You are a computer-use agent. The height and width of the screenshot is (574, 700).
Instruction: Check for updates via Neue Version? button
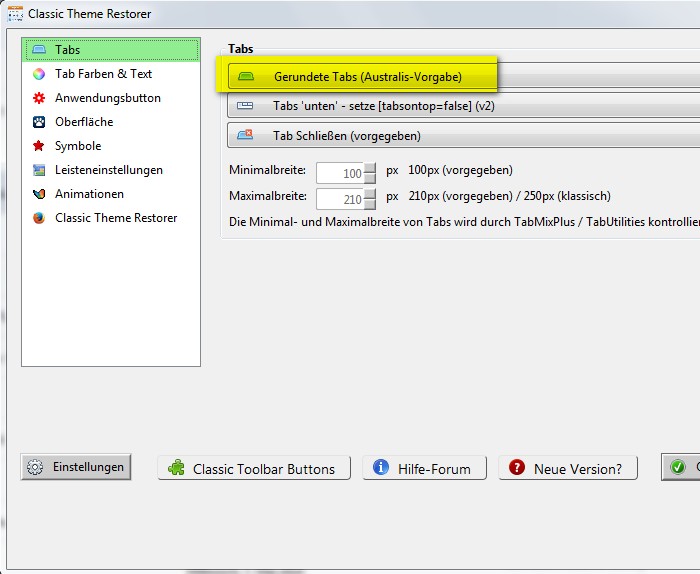click(568, 468)
